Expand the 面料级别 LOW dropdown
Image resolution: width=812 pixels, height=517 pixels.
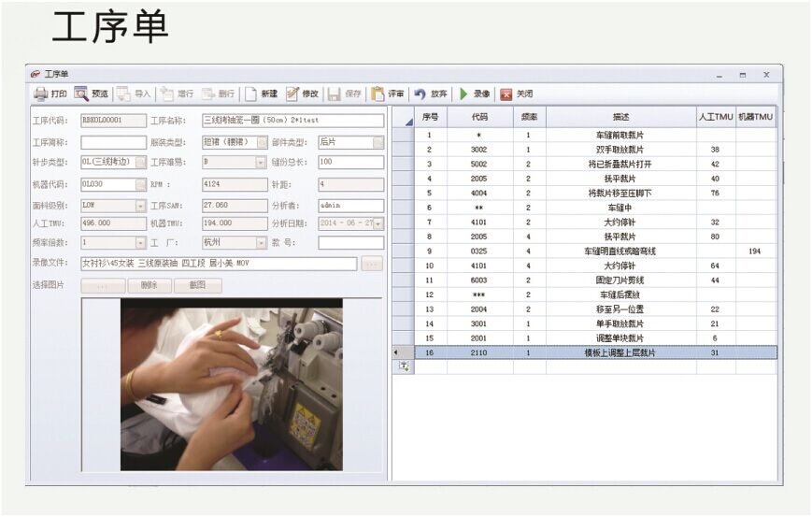tap(141, 205)
